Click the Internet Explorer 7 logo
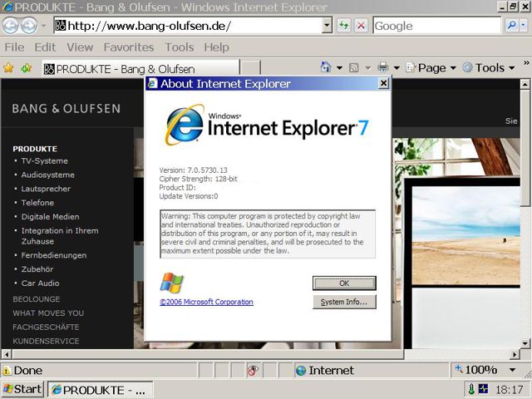The image size is (532, 399). [x=266, y=126]
